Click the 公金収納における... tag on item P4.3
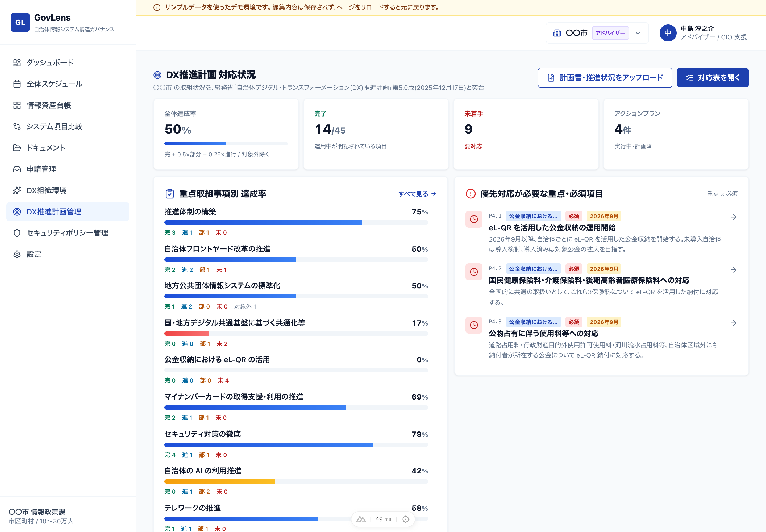Image resolution: width=766 pixels, height=532 pixels. tap(533, 322)
